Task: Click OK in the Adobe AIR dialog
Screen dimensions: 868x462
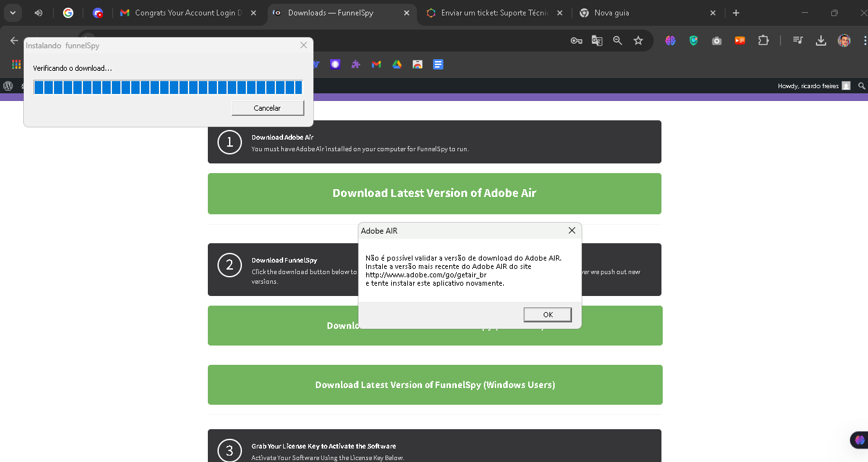Action: point(548,315)
